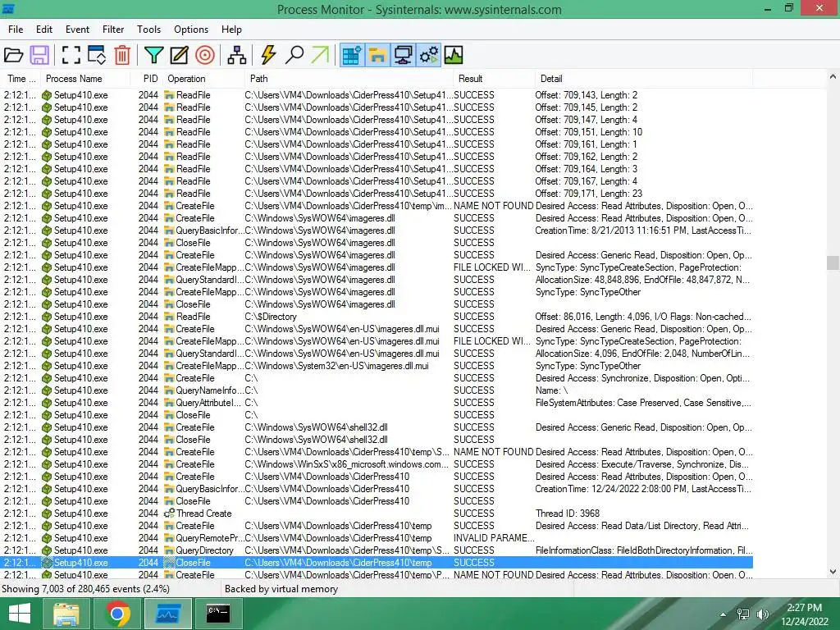Viewport: 840px width, 630px height.
Task: Click the network tray icon
Action: point(743,614)
